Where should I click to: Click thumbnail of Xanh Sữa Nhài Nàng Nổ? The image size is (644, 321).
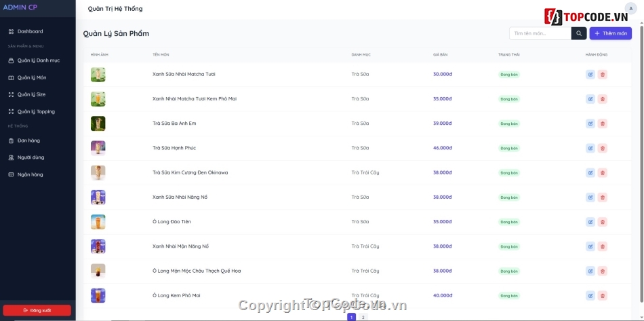coord(98,197)
